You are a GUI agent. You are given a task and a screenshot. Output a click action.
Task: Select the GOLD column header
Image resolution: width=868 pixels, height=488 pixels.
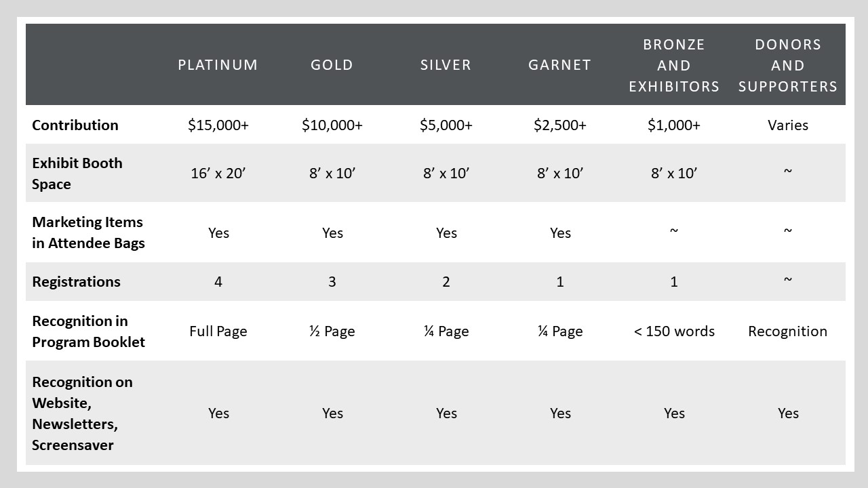(332, 65)
